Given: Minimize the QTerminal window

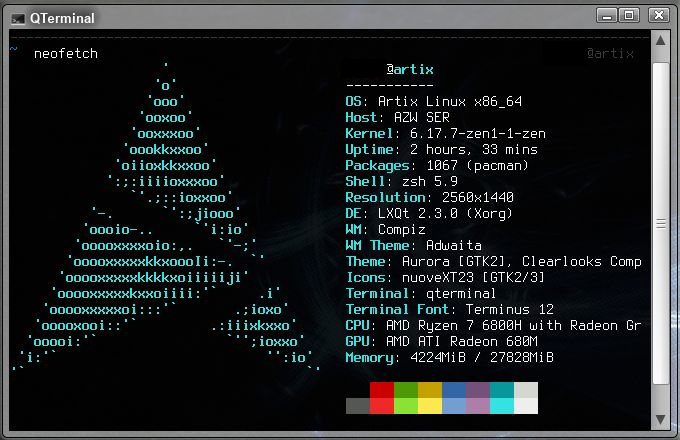Looking at the screenshot, I should point(607,16).
